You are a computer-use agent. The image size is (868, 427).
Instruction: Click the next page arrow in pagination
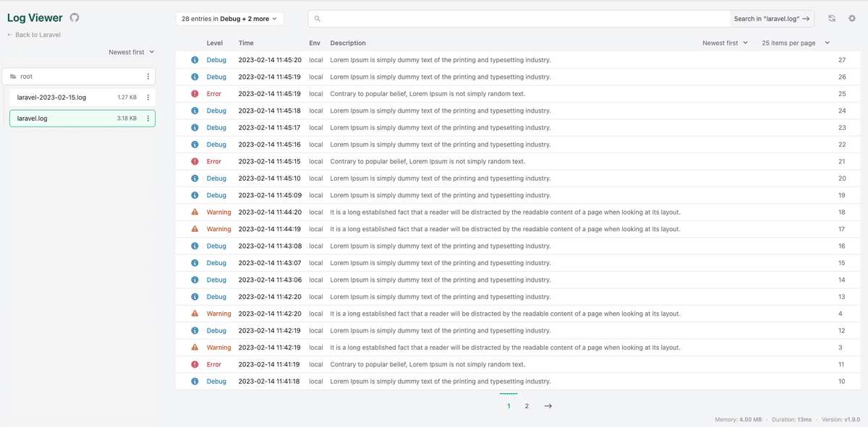pyautogui.click(x=548, y=405)
